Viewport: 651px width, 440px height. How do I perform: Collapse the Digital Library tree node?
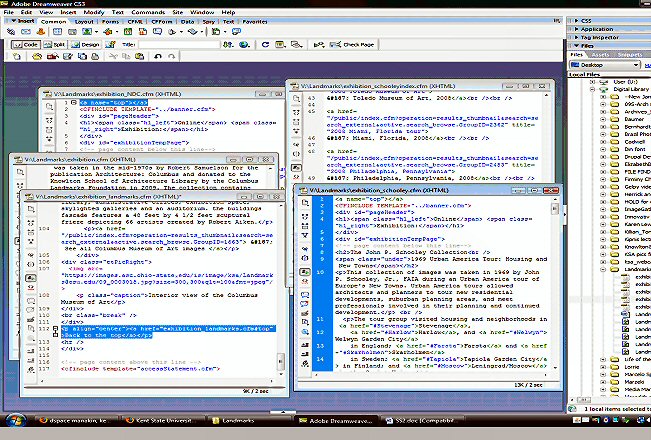(593, 89)
